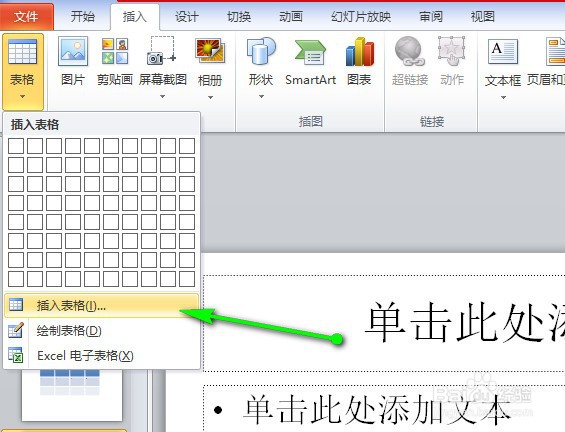Open the 切换 (Transitions) tab
Image resolution: width=565 pixels, height=432 pixels.
coord(239,17)
